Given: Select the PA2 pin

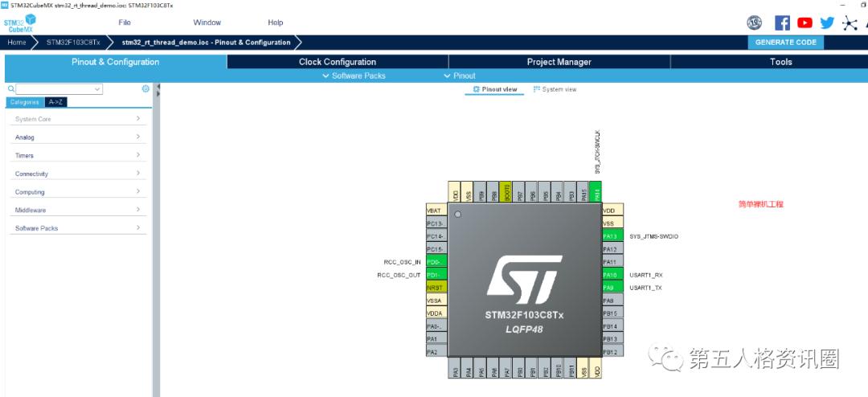Looking at the screenshot, I should click(x=436, y=352).
